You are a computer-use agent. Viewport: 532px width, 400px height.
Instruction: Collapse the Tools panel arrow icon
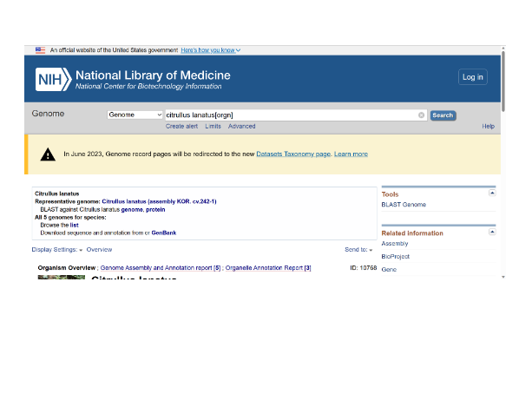click(492, 193)
